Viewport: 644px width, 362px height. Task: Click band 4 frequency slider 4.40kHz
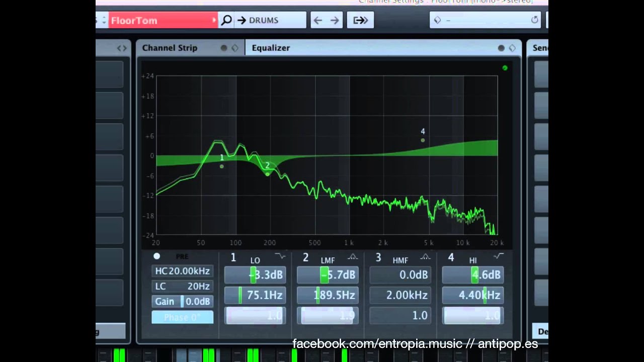(x=473, y=295)
